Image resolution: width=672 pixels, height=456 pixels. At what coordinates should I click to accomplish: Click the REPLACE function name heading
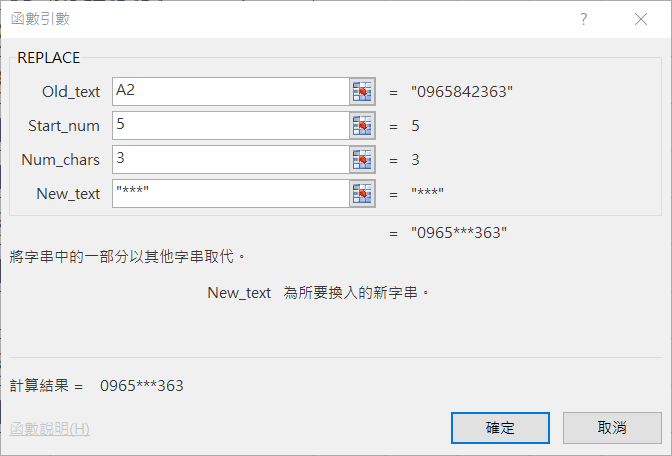48,58
